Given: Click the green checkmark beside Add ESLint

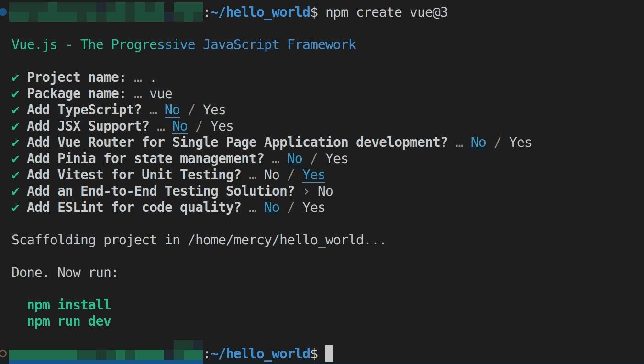Looking at the screenshot, I should [x=16, y=208].
